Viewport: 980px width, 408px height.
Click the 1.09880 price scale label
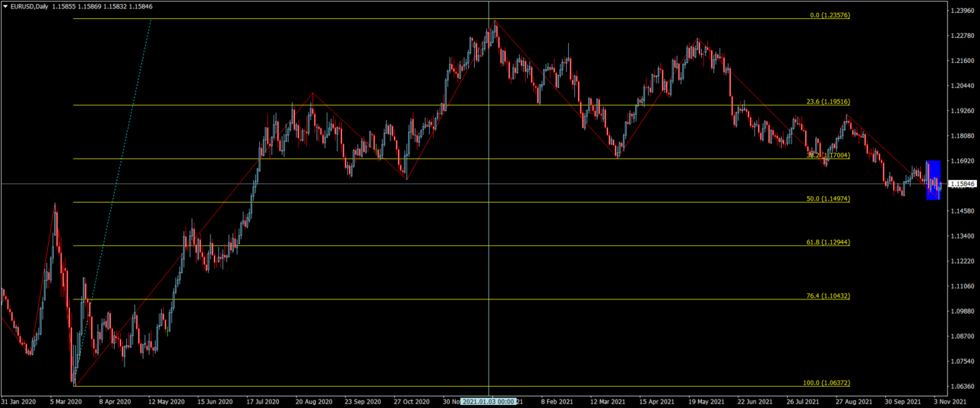pyautogui.click(x=962, y=311)
